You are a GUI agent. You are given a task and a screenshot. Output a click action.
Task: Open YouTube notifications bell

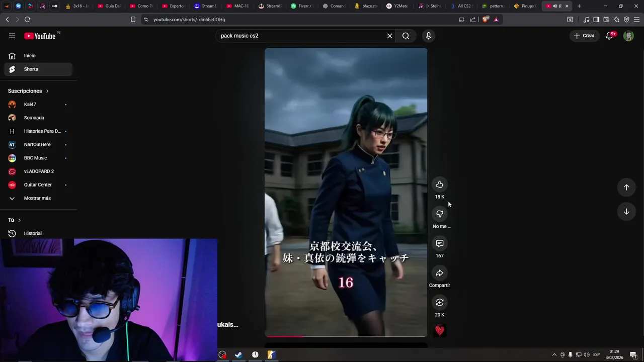(609, 36)
